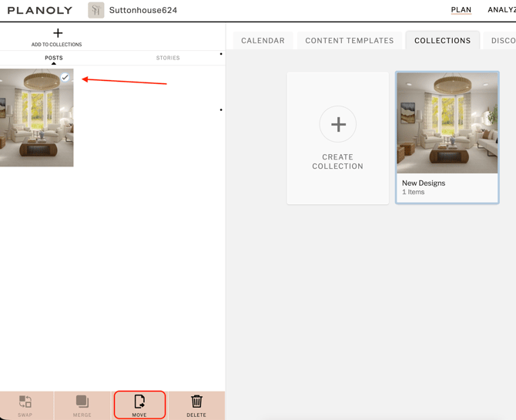The image size is (516, 420).
Task: Switch to the Posts tab
Action: 54,58
